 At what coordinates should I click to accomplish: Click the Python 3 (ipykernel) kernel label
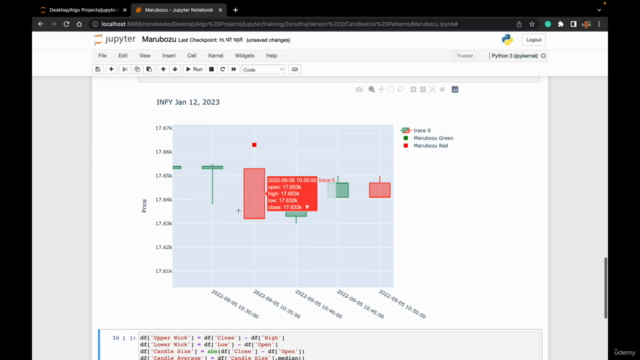click(x=514, y=56)
